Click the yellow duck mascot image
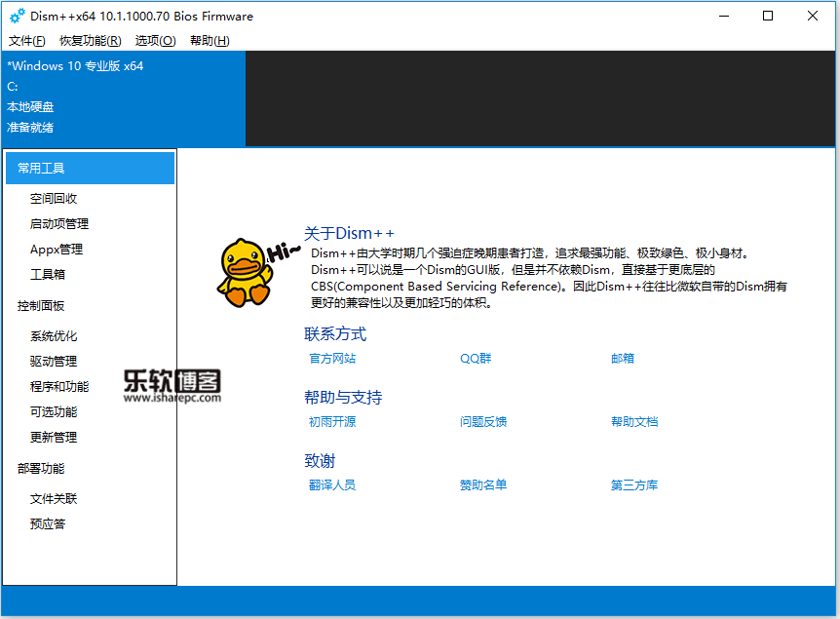 click(246, 273)
